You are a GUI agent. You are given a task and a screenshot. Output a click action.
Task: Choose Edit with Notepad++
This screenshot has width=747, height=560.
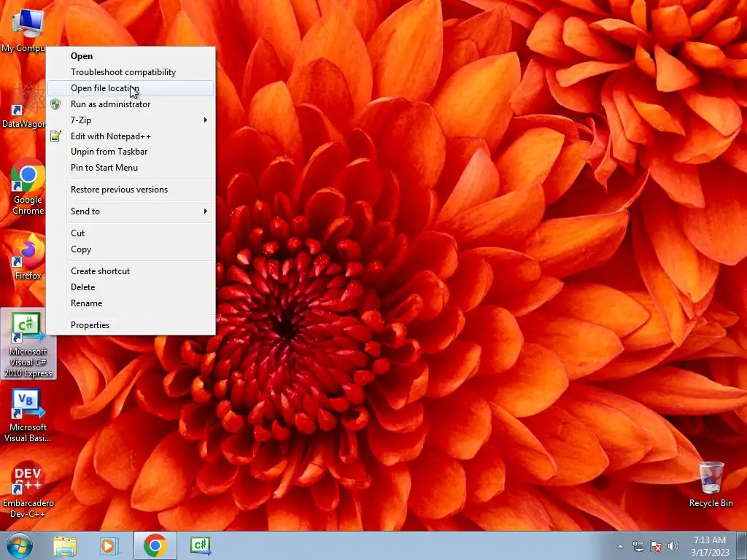(131, 136)
